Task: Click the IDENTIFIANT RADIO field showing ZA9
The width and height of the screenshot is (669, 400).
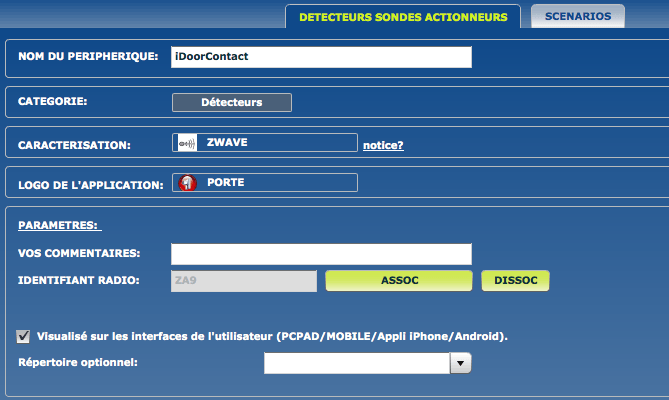Action: (244, 281)
